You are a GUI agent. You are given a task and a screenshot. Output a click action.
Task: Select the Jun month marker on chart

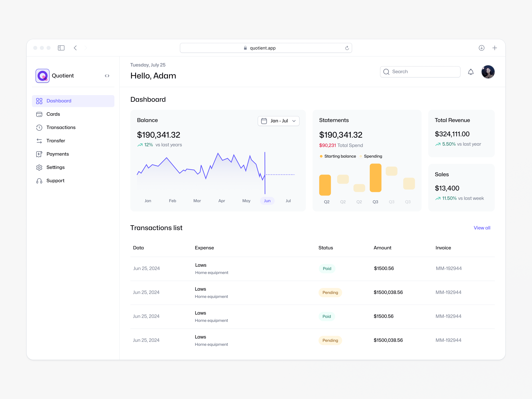point(267,201)
